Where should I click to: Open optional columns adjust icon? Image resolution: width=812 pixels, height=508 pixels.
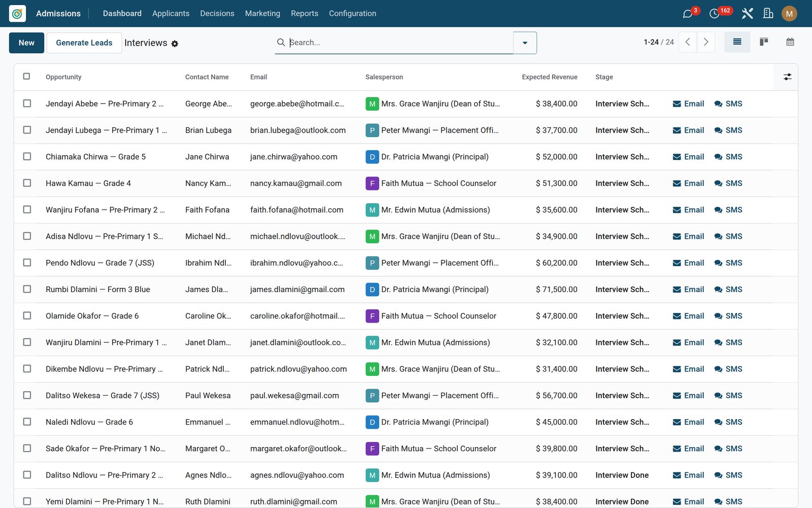coord(788,77)
